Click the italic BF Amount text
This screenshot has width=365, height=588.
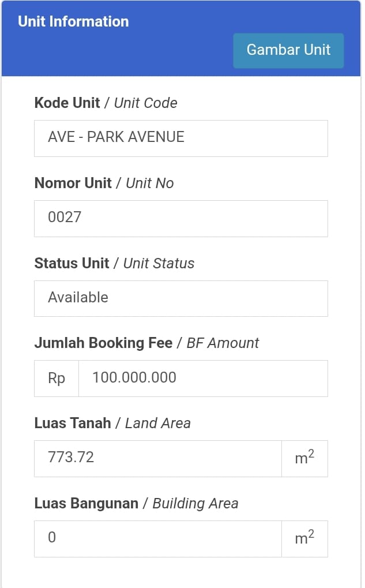click(223, 343)
